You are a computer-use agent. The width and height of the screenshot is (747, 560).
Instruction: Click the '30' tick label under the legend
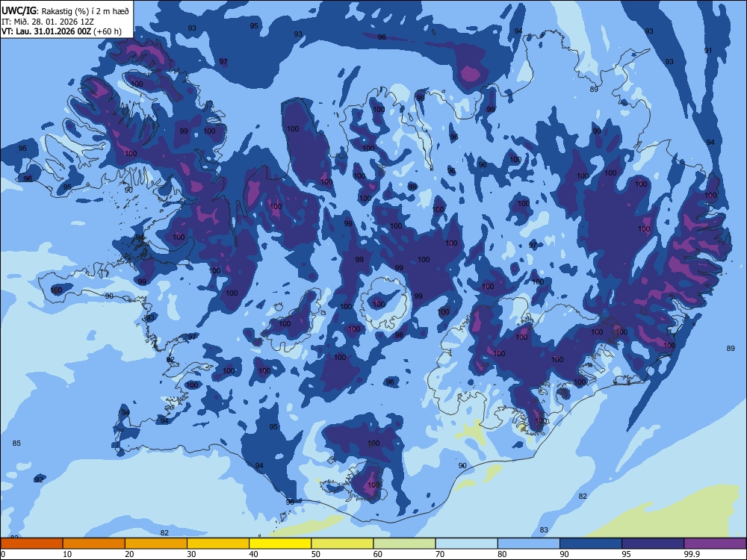191,554
